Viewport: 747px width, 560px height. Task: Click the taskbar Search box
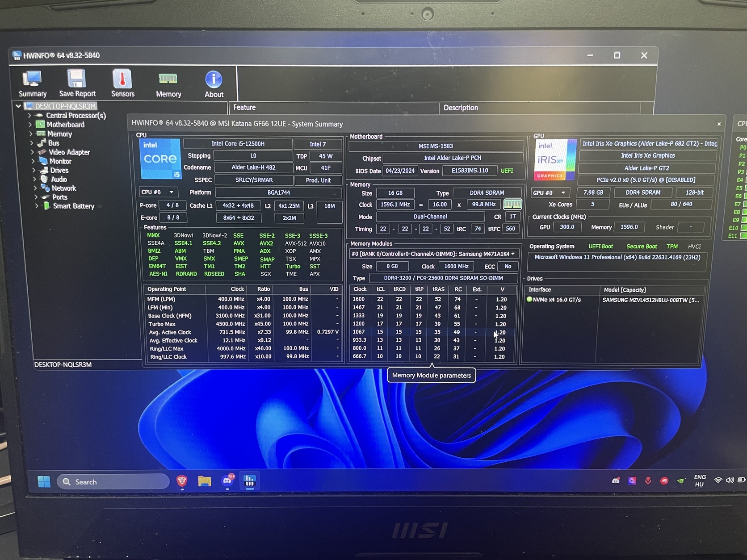click(113, 482)
